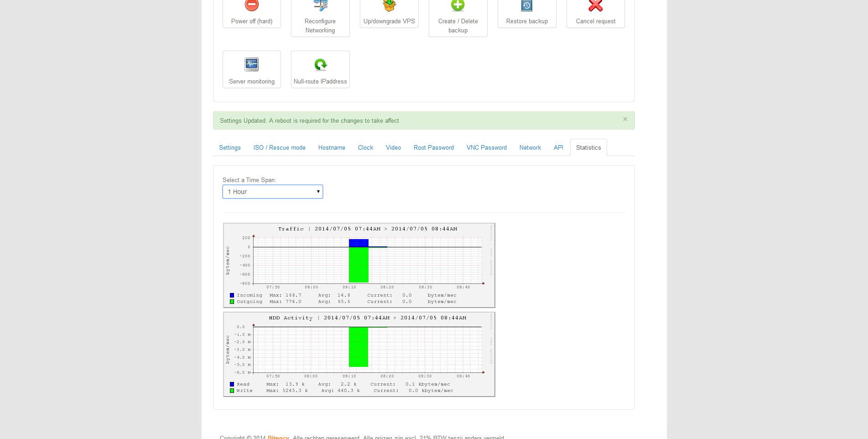Click the Traffic graph image

(x=359, y=265)
